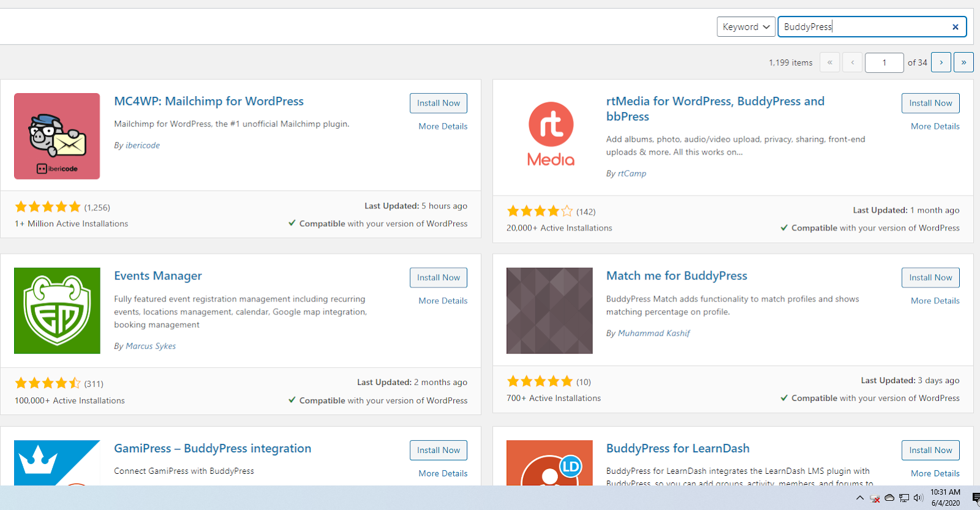The height and width of the screenshot is (510, 980).
Task: Open the GamiPress crown plugin icon
Action: tap(57, 463)
